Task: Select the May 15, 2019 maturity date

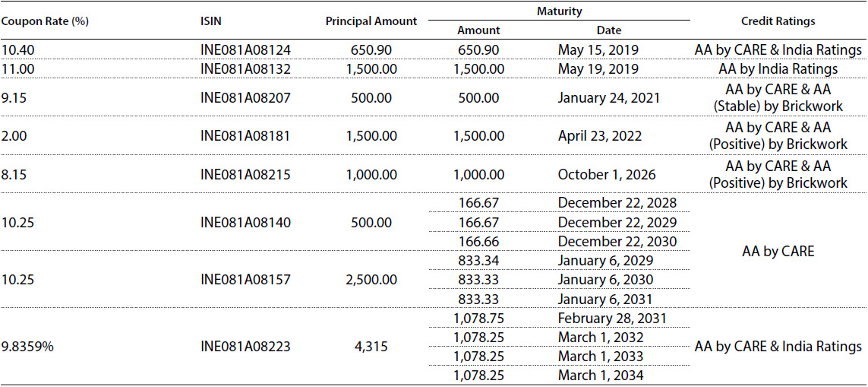Action: [598, 50]
